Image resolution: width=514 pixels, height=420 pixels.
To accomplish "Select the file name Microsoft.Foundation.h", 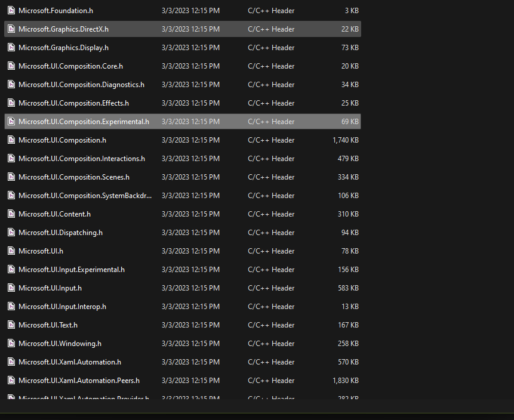I will tap(56, 11).
